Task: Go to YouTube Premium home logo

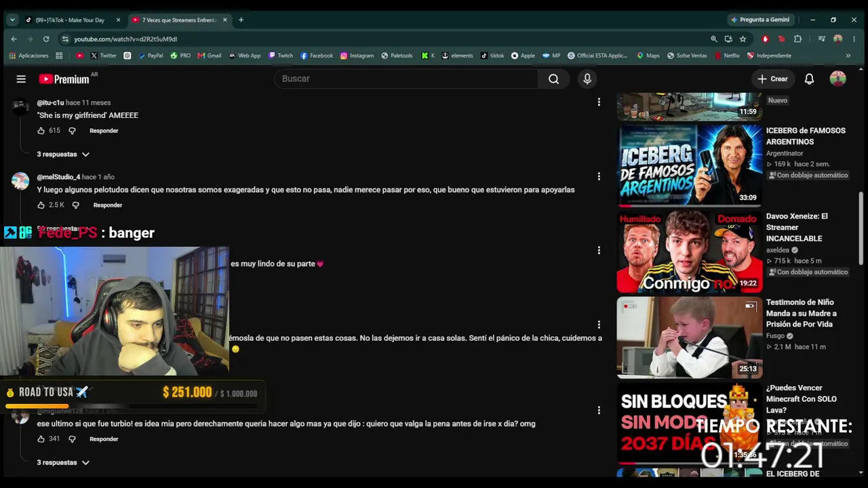Action: (x=64, y=79)
